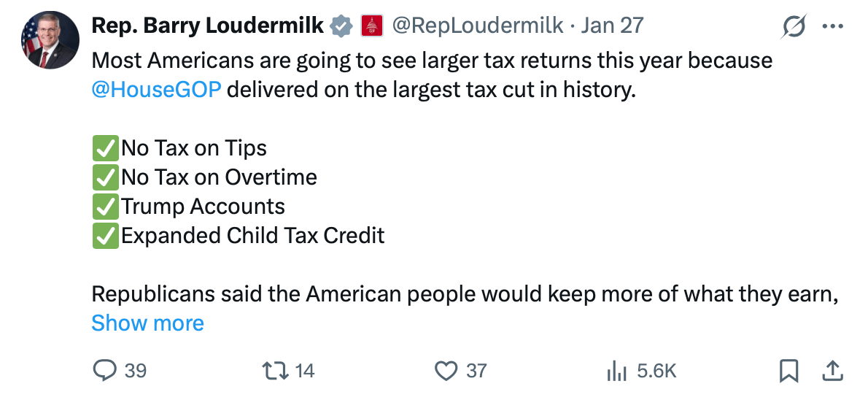Bookmark this post
This screenshot has height=400, width=868.
[x=788, y=371]
